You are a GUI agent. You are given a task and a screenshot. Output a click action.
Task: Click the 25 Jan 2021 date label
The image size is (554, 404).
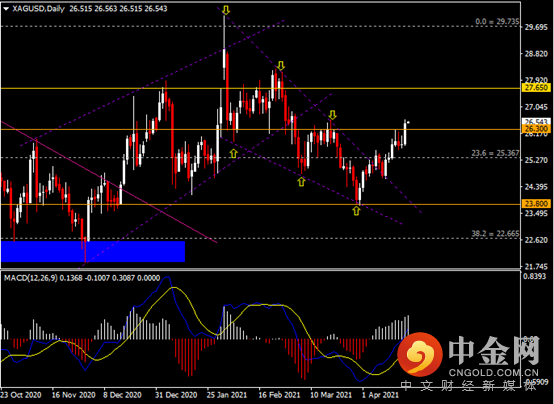point(227,395)
